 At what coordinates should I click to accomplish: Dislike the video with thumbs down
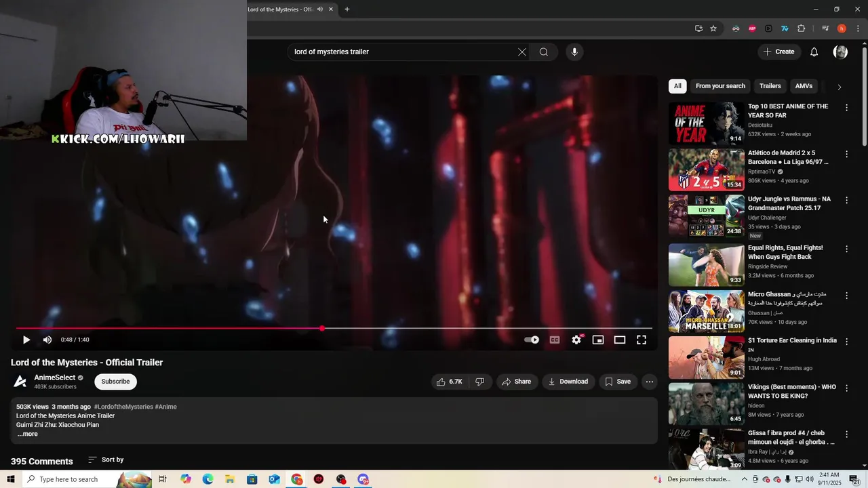pos(480,382)
